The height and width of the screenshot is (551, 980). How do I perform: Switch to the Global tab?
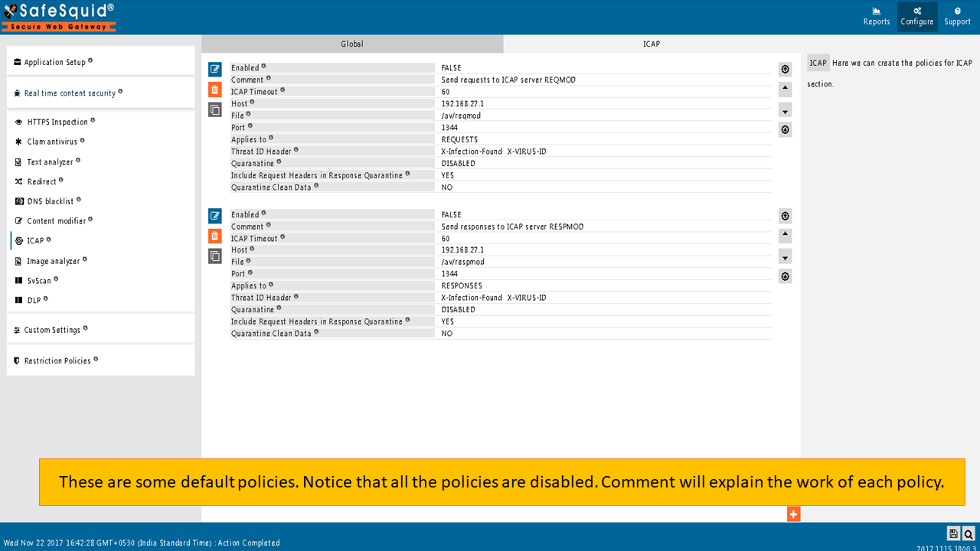coord(352,44)
